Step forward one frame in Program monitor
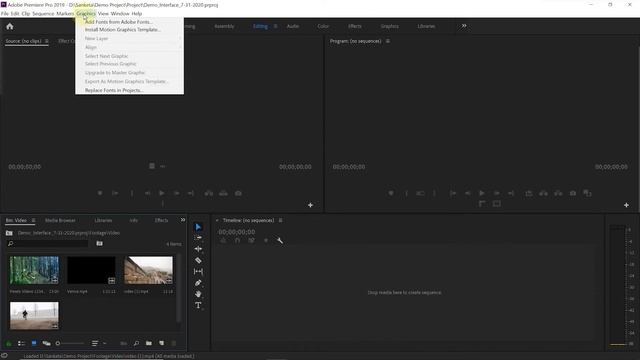Image resolution: width=640 pixels, height=360 pixels. (x=496, y=193)
